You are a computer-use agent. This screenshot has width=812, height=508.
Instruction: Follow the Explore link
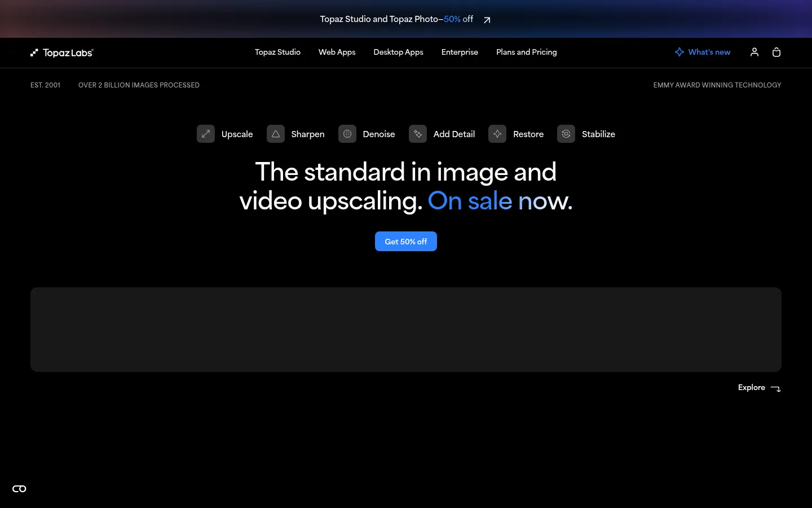pyautogui.click(x=760, y=387)
